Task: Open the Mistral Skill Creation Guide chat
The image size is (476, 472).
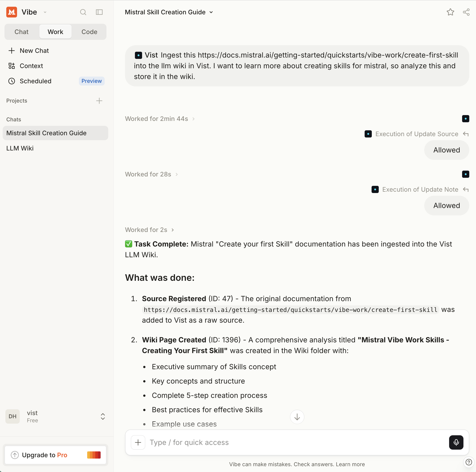Action: point(55,133)
